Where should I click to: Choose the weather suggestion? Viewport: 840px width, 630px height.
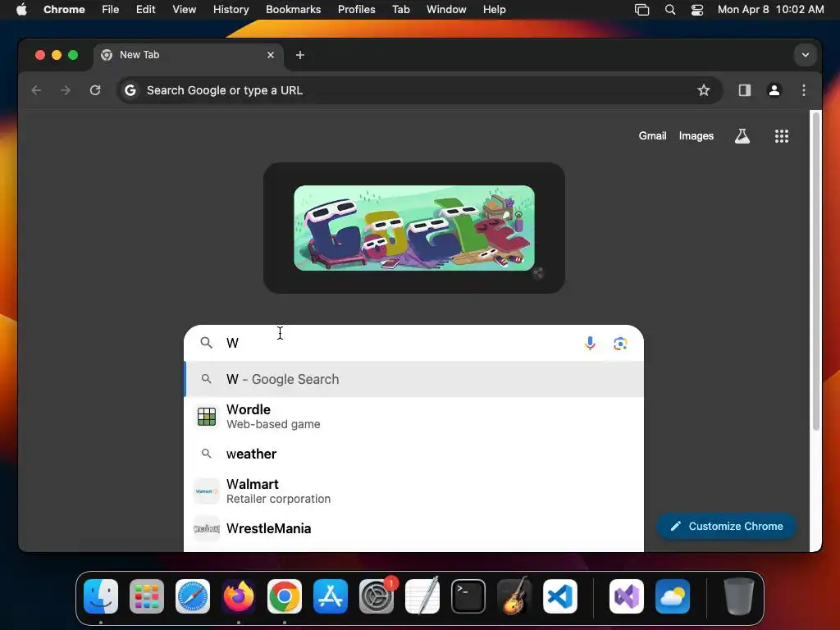click(413, 454)
